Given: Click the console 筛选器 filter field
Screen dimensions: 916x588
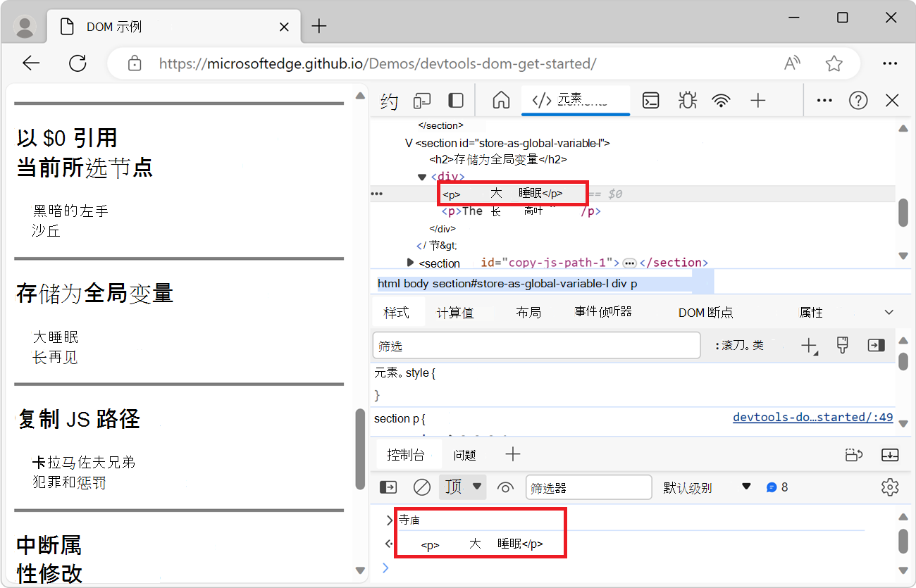Looking at the screenshot, I should click(589, 487).
